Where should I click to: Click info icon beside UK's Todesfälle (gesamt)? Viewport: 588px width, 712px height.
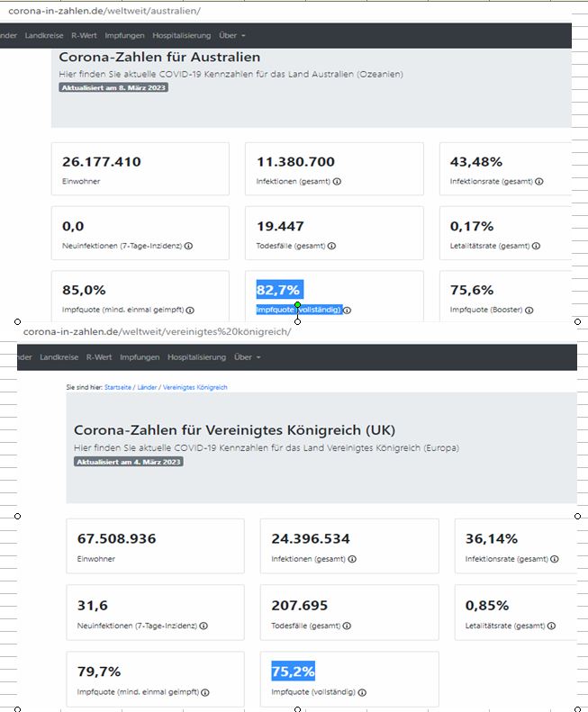[x=348, y=626]
